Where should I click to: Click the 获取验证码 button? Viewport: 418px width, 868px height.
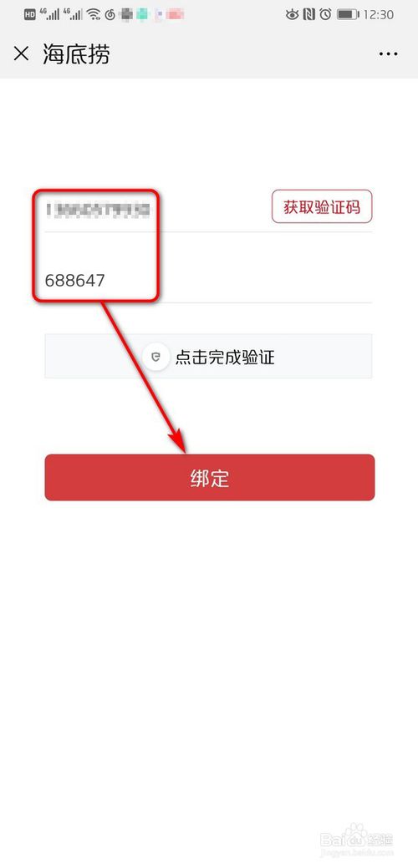click(x=322, y=207)
